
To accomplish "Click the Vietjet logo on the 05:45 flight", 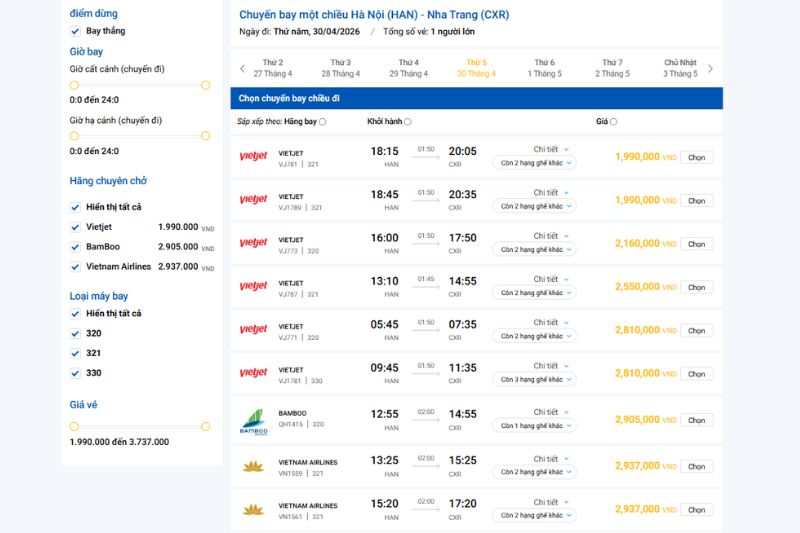I will [254, 329].
